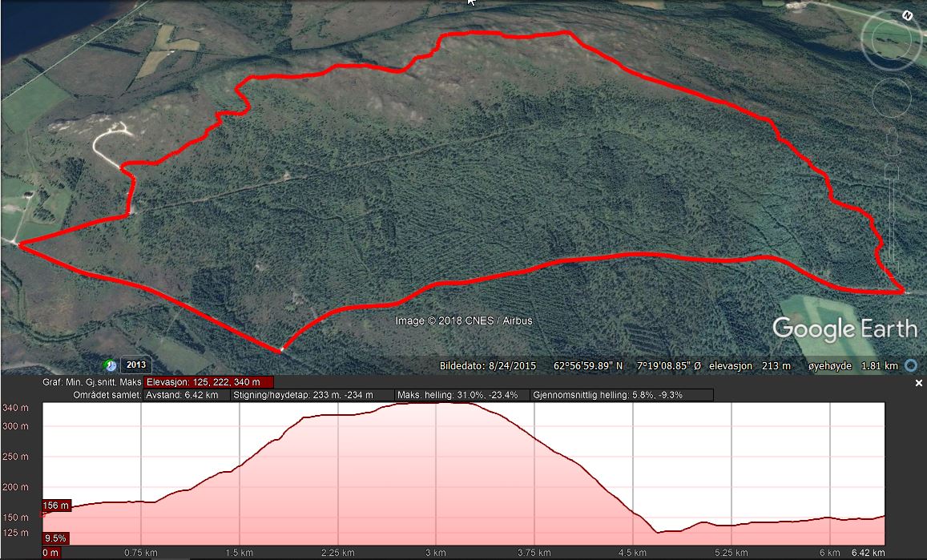Close the elevation profile panel

pos(919,383)
